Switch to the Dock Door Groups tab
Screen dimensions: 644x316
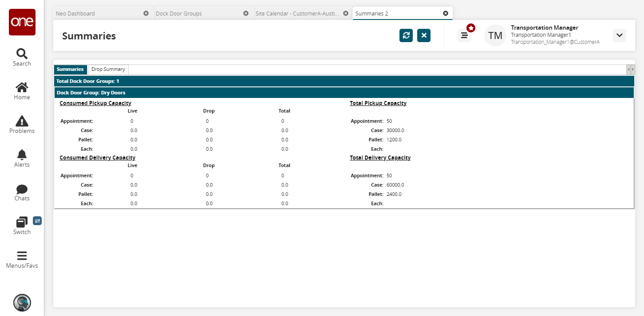(198, 13)
